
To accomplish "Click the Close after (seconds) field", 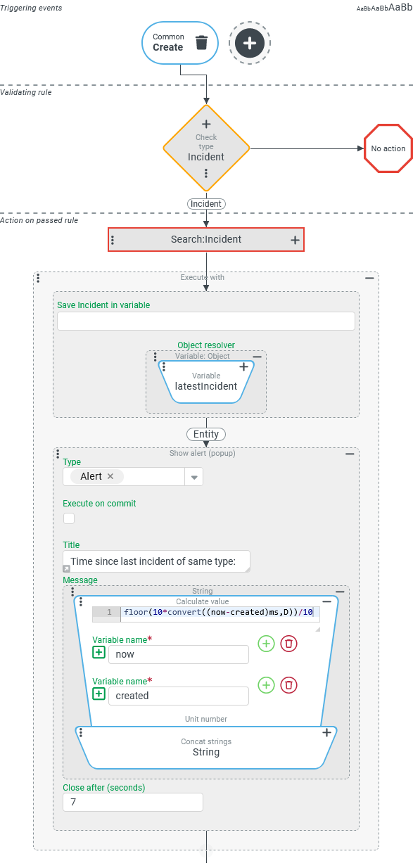I will (x=133, y=803).
